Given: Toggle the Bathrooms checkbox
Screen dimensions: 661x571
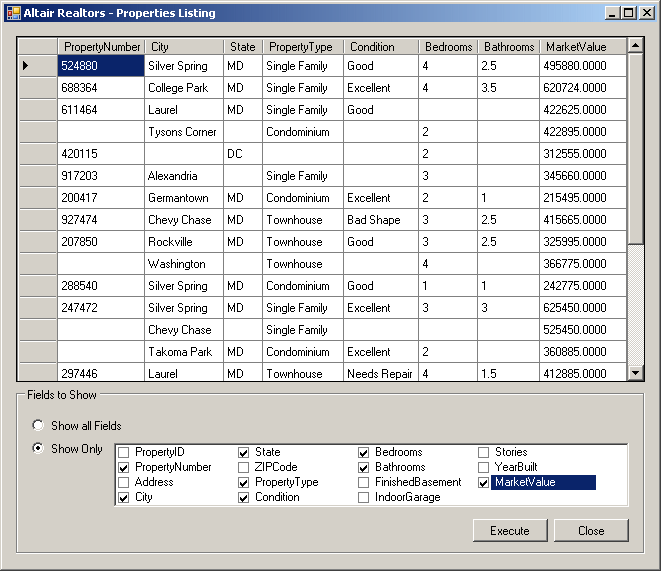Looking at the screenshot, I should coord(363,467).
